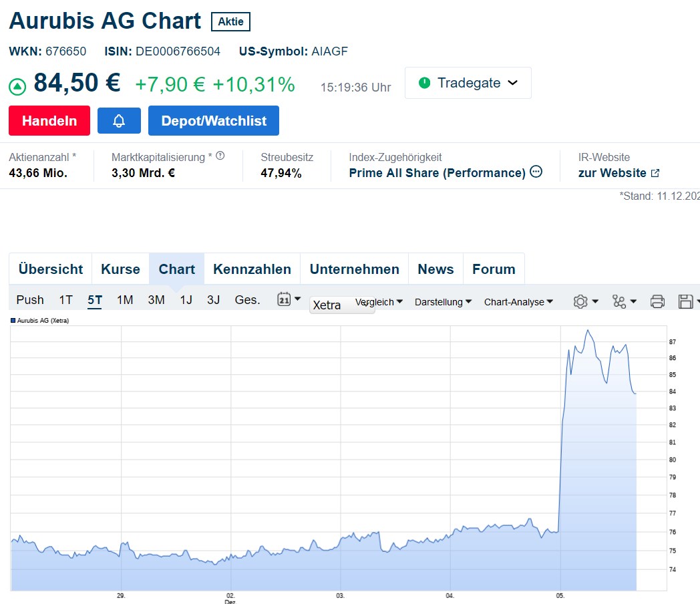Switch chart to 1J time range
Viewport: 700px width, 604px height.
click(x=186, y=300)
